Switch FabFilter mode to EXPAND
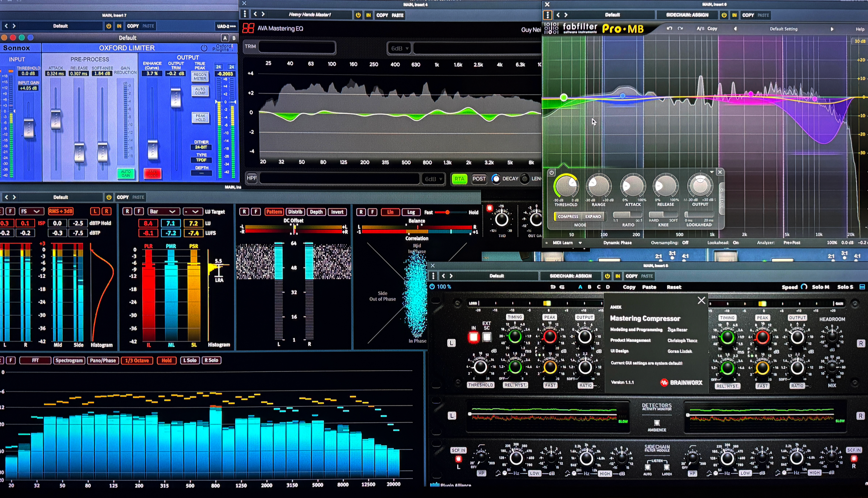Screen dimensions: 868x498 point(593,216)
